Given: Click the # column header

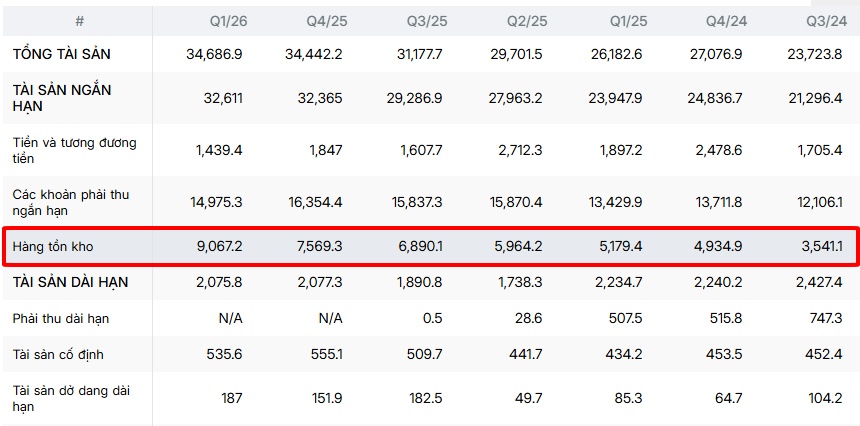Looking at the screenshot, I should 80,21.
